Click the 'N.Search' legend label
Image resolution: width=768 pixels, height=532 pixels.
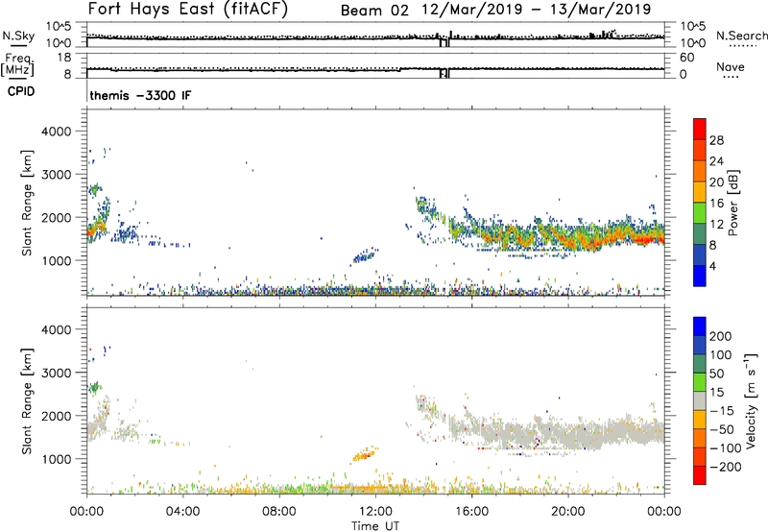click(741, 36)
